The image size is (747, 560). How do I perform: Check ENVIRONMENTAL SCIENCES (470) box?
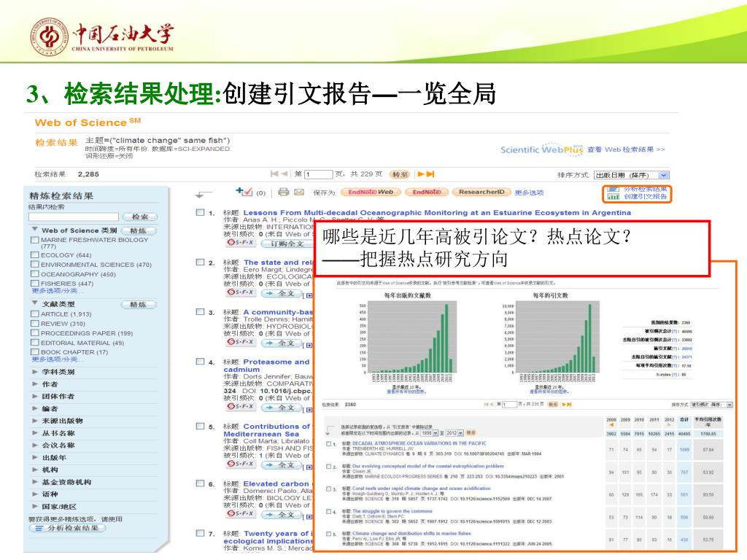pos(34,264)
